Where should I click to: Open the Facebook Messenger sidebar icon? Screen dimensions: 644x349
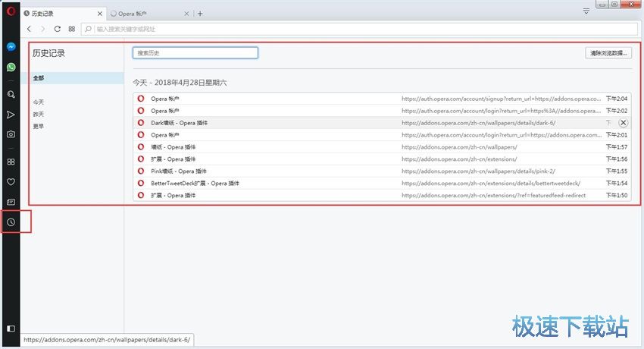11,47
